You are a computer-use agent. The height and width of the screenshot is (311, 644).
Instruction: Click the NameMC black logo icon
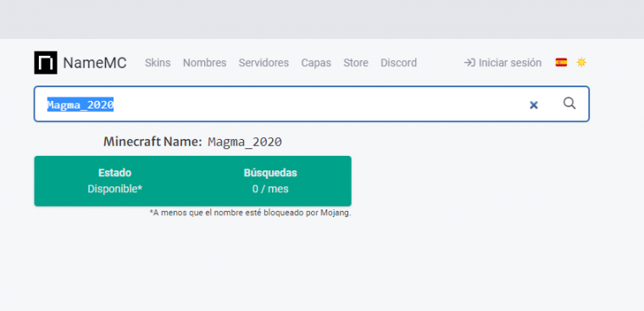point(46,63)
